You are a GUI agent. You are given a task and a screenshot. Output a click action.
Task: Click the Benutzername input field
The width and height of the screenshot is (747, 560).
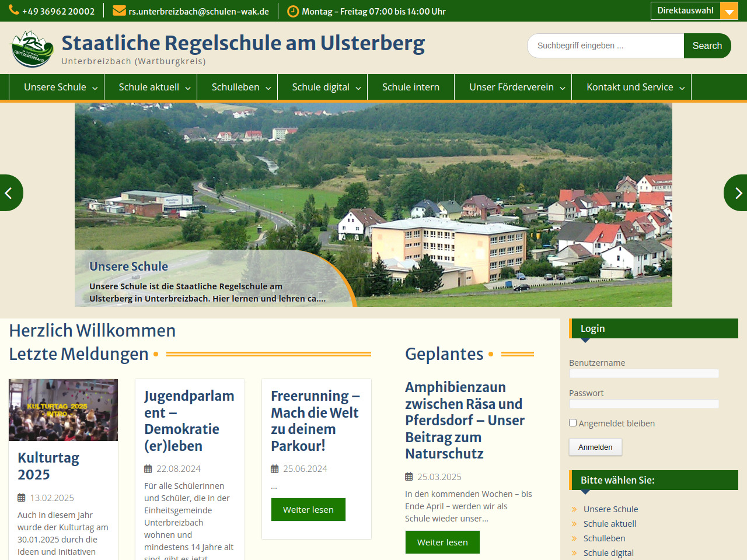click(x=644, y=373)
